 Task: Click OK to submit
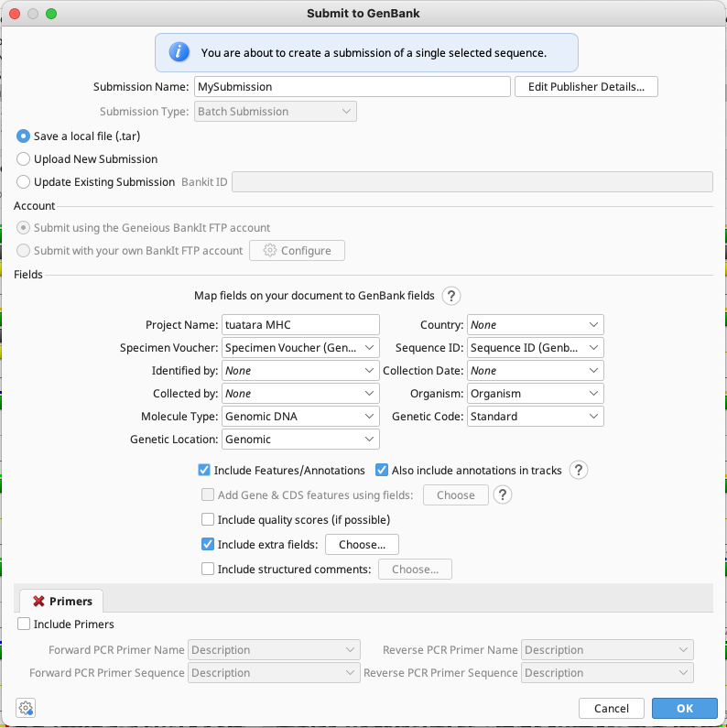(x=684, y=708)
